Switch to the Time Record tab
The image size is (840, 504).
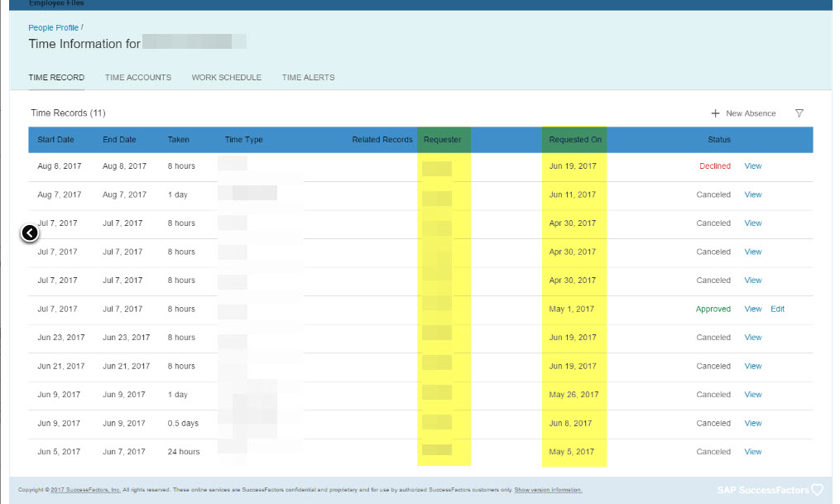tap(56, 77)
